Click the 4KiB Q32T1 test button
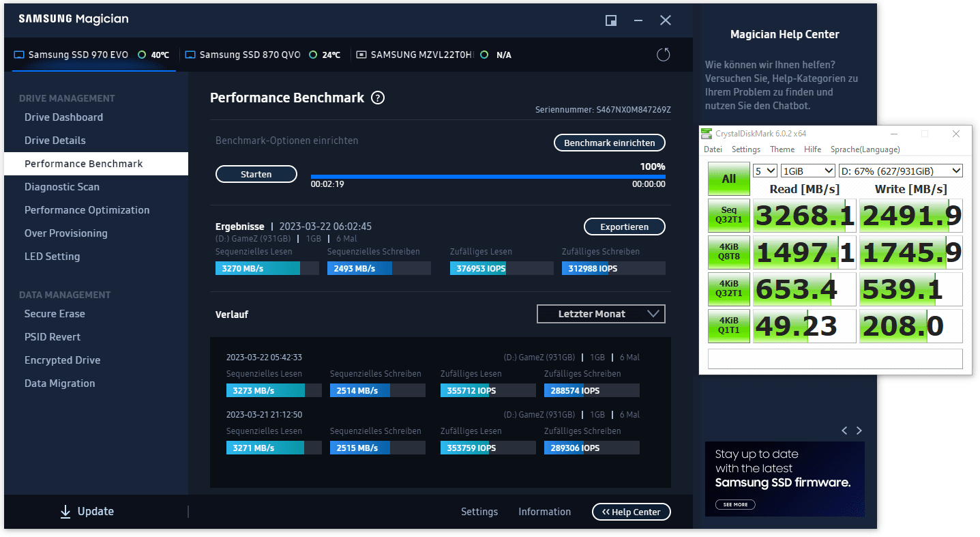Viewport: 980px width, 537px height. coord(729,289)
